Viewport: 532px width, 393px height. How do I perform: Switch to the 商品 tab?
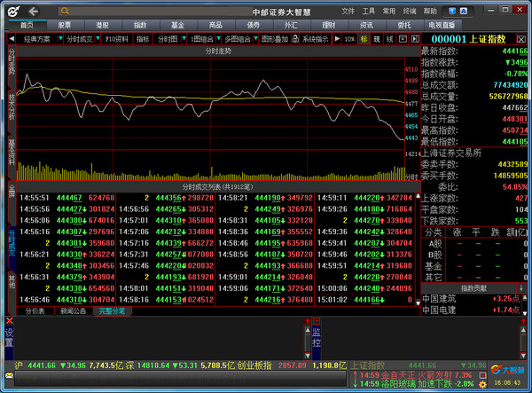click(215, 25)
